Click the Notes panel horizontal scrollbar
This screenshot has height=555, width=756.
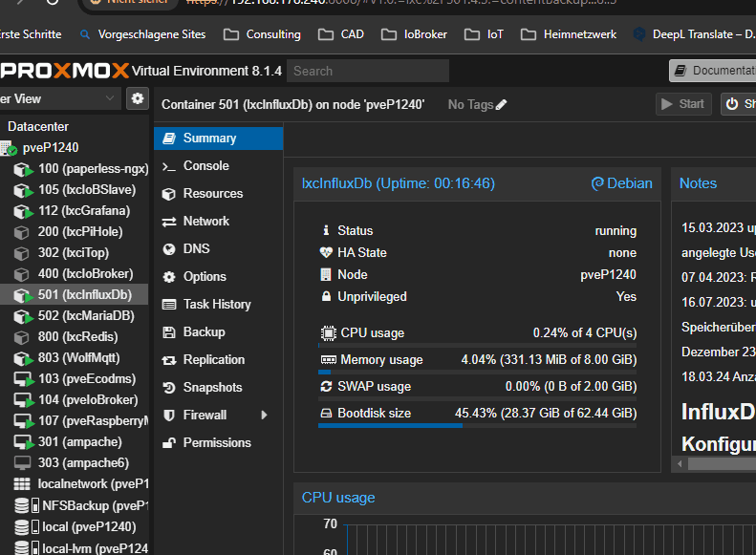coord(722,464)
